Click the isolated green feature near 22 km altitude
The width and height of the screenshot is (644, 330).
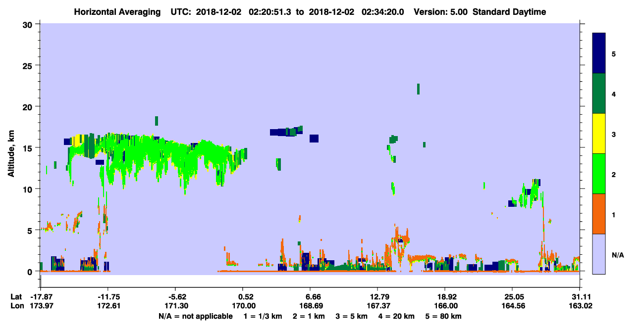click(418, 89)
